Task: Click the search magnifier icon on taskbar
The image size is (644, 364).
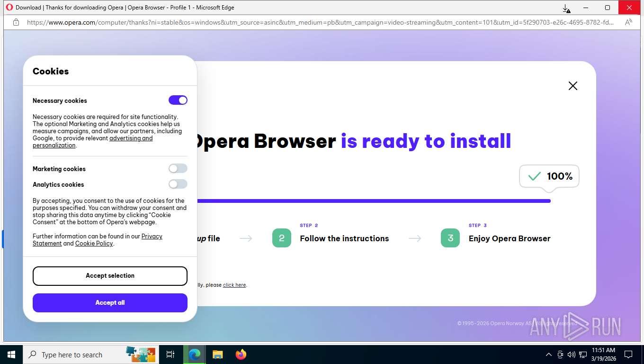Action: click(x=33, y=355)
